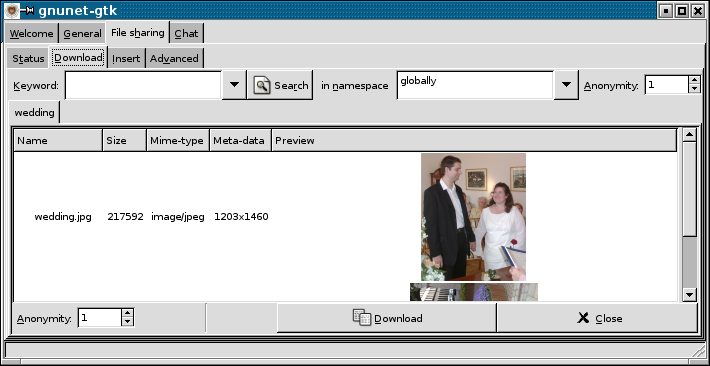Viewport: 710px width, 366px height.
Task: Click the bottom Anonymity value field
Action: pyautogui.click(x=100, y=318)
